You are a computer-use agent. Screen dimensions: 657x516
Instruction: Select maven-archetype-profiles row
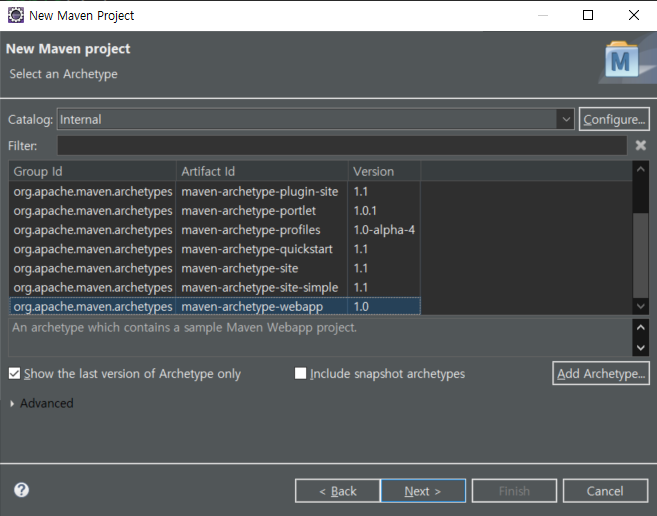pos(215,230)
